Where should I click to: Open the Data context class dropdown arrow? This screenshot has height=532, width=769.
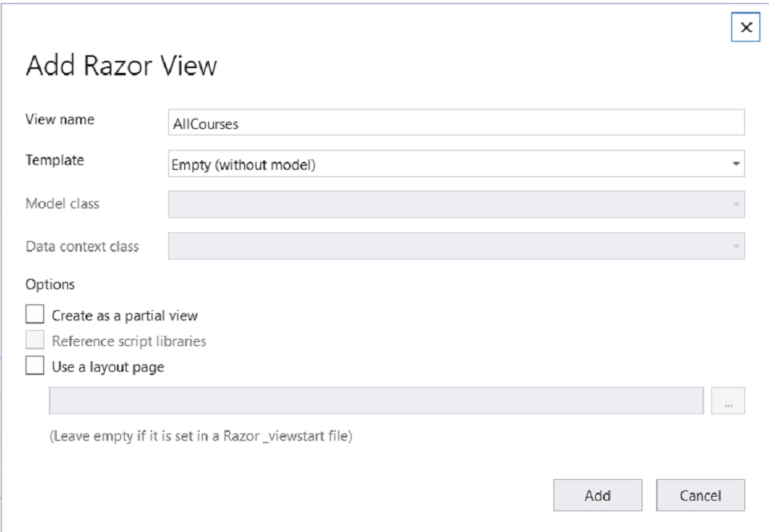point(735,246)
